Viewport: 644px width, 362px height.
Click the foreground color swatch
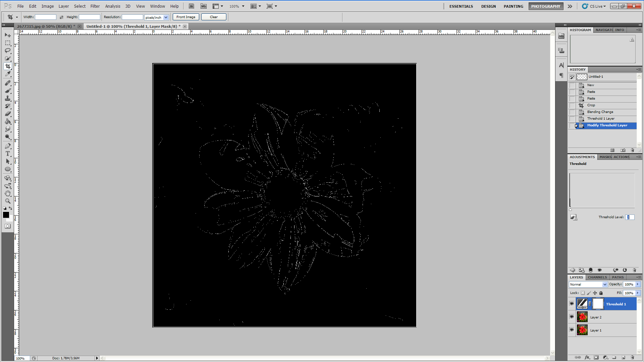(6, 215)
